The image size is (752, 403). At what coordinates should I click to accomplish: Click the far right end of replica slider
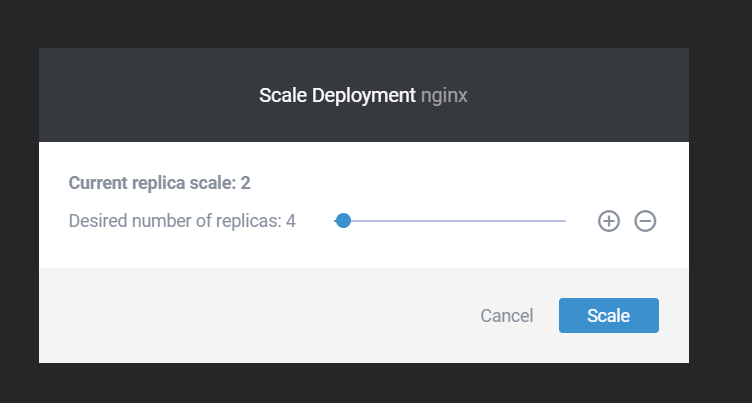pos(564,221)
